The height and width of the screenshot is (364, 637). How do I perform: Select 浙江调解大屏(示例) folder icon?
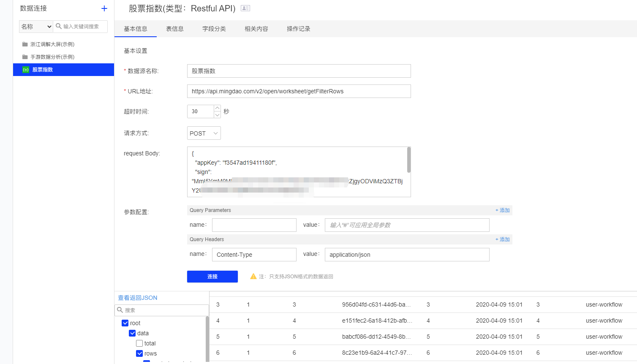tap(25, 44)
